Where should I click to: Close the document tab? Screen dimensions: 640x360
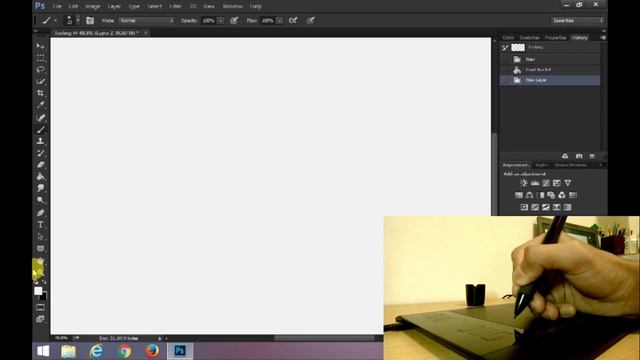(x=146, y=33)
